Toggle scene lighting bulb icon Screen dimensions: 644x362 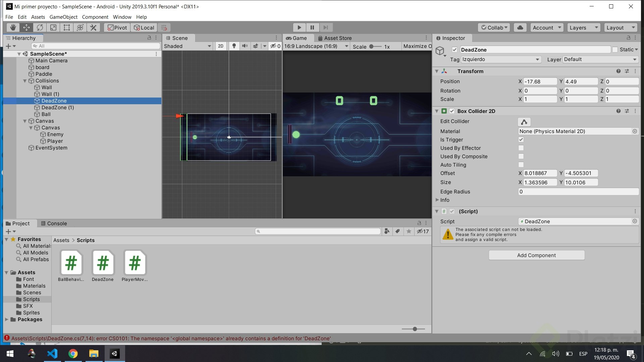[x=234, y=46]
